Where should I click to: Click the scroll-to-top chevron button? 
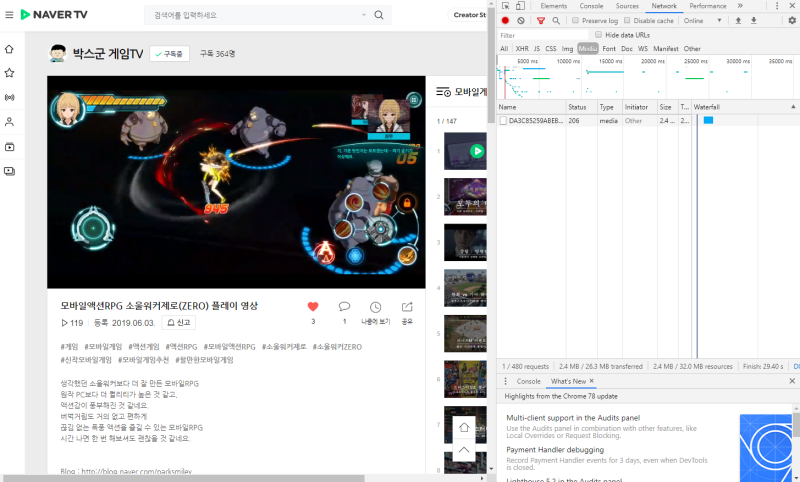pos(464,449)
